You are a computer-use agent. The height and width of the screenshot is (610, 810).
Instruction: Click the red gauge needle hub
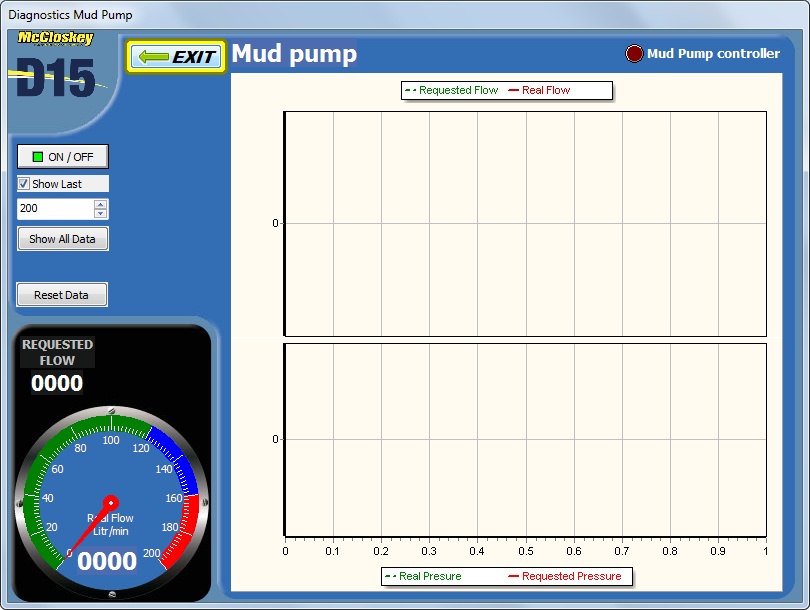111,502
